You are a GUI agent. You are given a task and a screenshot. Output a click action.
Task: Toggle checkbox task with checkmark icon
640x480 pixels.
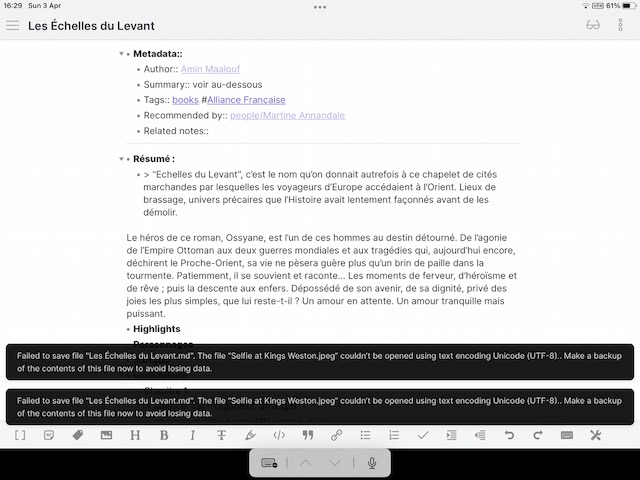click(x=423, y=435)
